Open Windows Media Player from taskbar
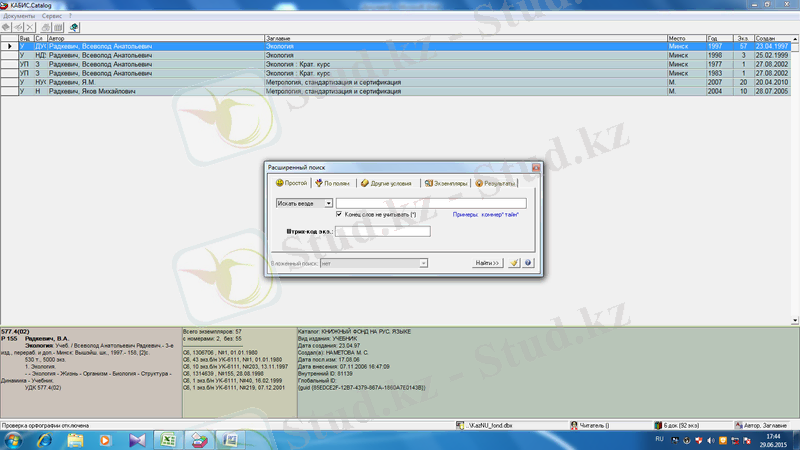 click(x=106, y=440)
